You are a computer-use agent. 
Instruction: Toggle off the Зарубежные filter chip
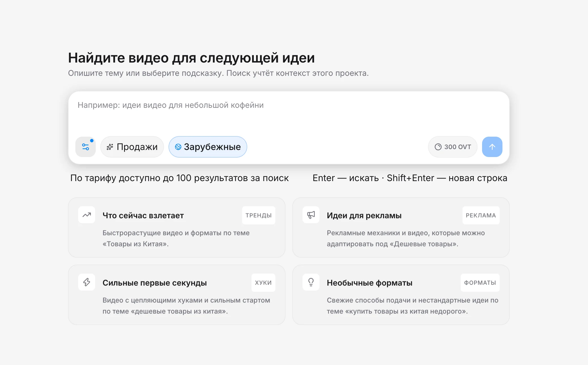coord(208,147)
